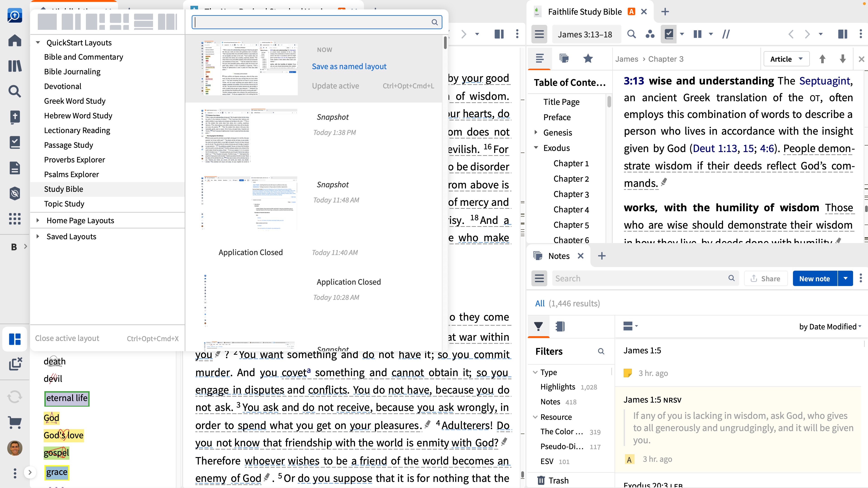Open the Home icon in sidebar

pos(14,40)
